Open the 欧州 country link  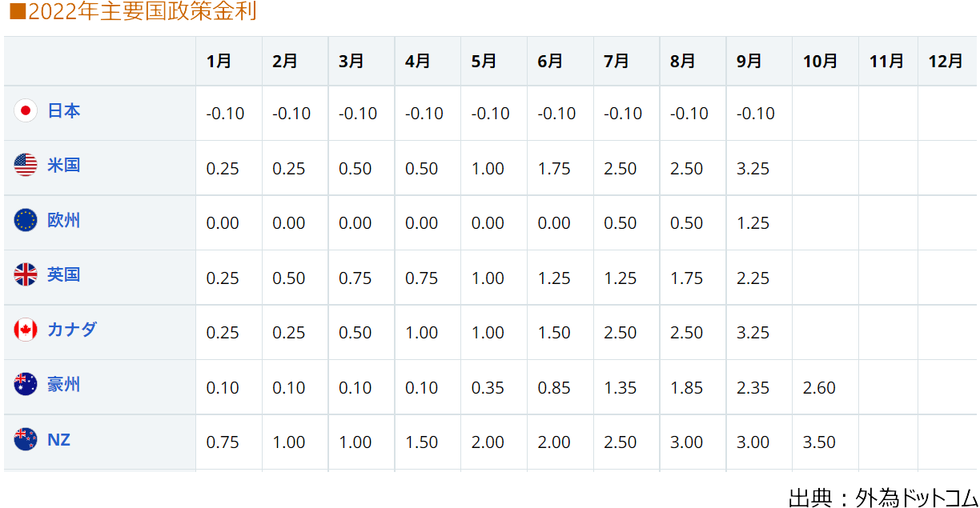coord(64,220)
